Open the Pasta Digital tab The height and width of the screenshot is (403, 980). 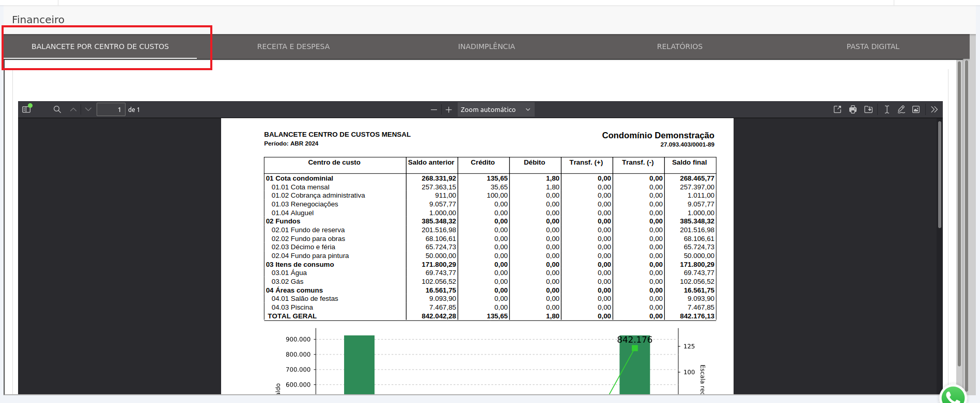(873, 46)
